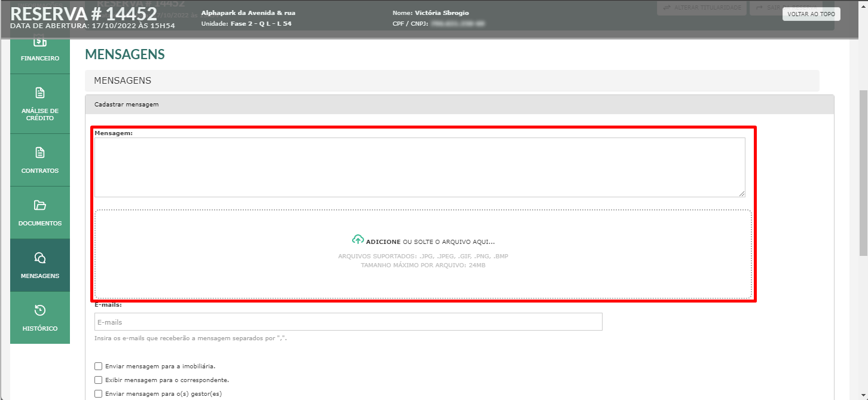Open the Análise de Crédito sidebar section
This screenshot has height=400, width=868.
click(40, 104)
